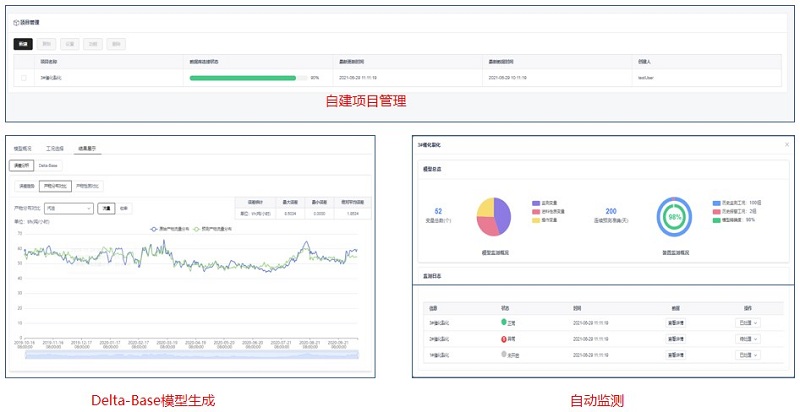Click the project management header icon

coord(16,21)
